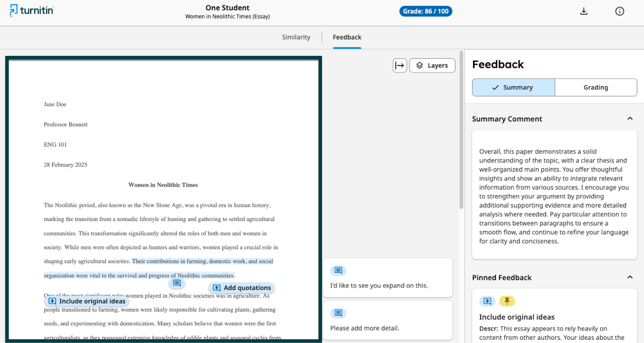The height and width of the screenshot is (343, 644).
Task: Click the comment icon above "Please add more detail"
Action: tap(339, 313)
